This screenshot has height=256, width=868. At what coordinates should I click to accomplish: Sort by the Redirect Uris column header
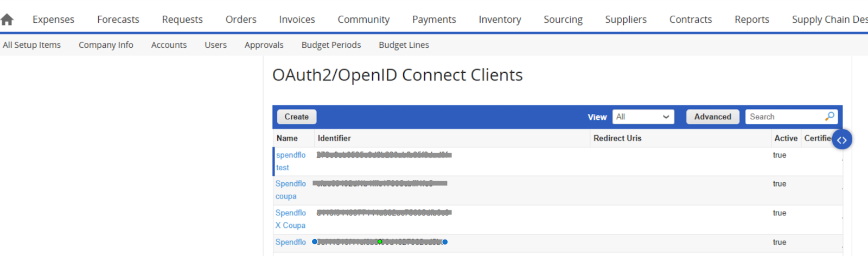(617, 138)
